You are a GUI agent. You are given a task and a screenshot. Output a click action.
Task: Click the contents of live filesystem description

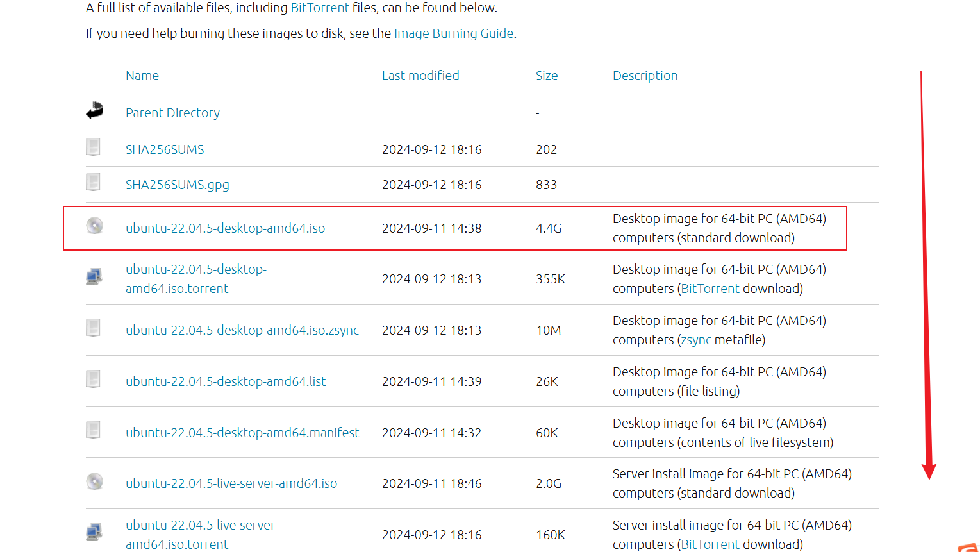point(723,433)
